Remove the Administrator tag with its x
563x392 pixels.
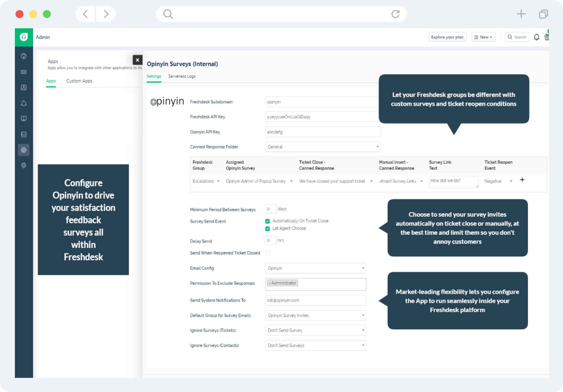click(x=270, y=283)
